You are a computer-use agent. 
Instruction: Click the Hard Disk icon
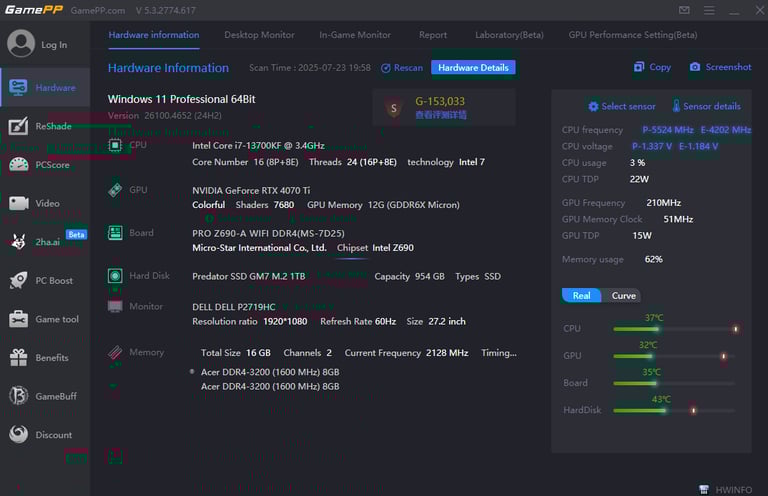coord(115,276)
